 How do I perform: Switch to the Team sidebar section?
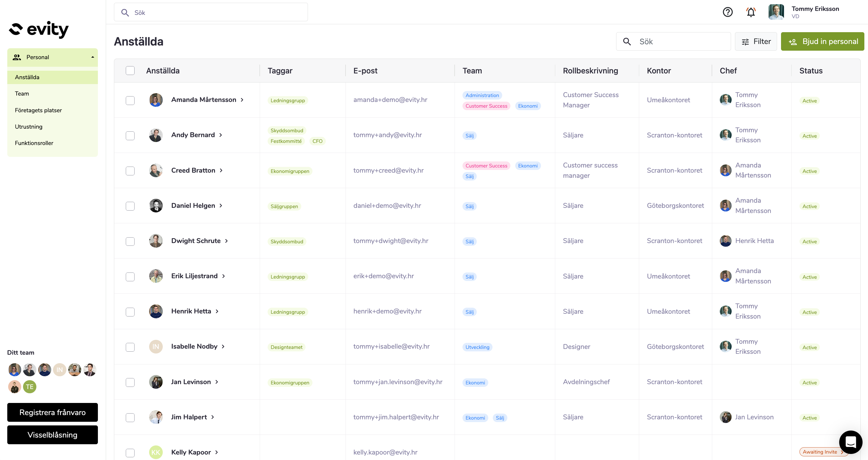[22, 93]
